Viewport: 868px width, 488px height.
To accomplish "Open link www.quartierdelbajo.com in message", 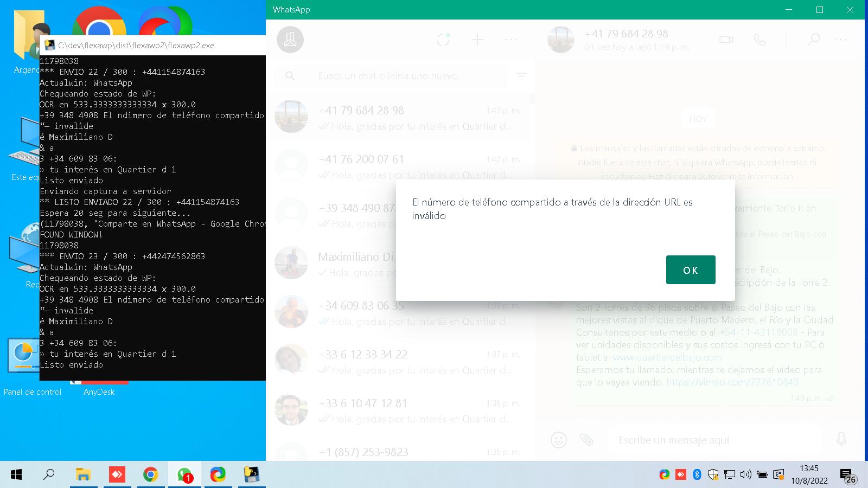I will click(x=667, y=357).
